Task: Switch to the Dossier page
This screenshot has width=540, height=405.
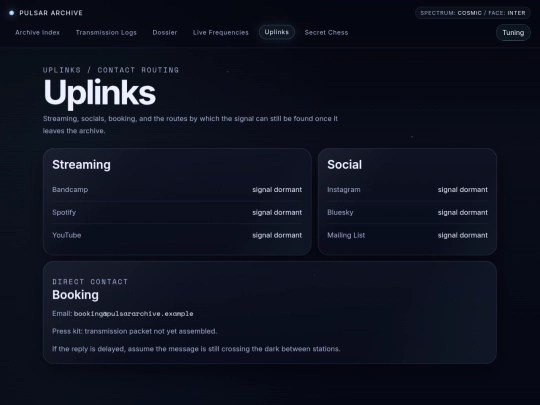Action: click(165, 32)
